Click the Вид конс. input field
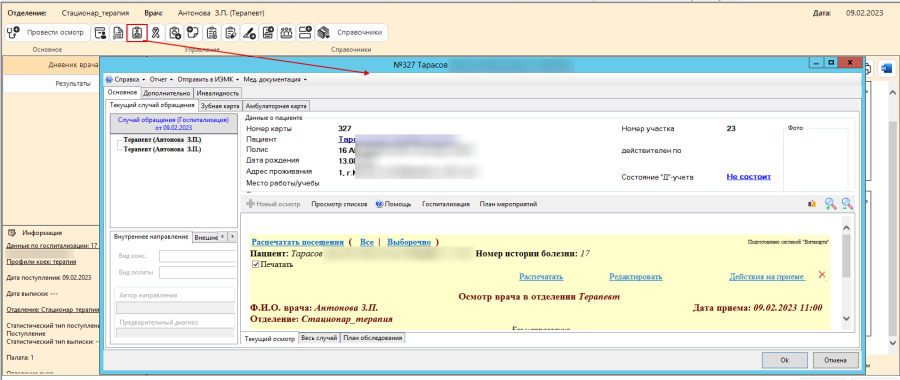900x380 pixels. [197, 256]
